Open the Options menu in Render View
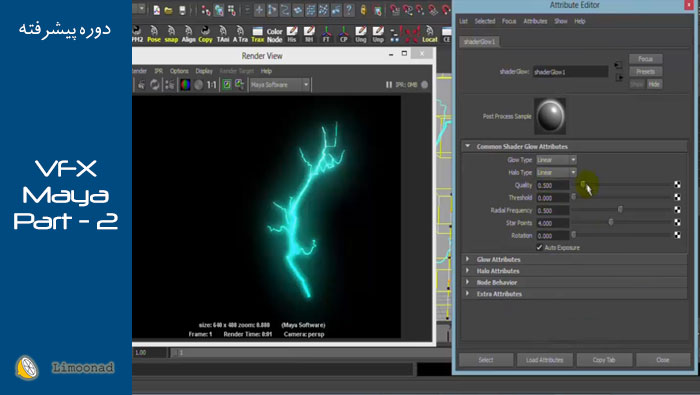The width and height of the screenshot is (700, 395). [x=179, y=71]
